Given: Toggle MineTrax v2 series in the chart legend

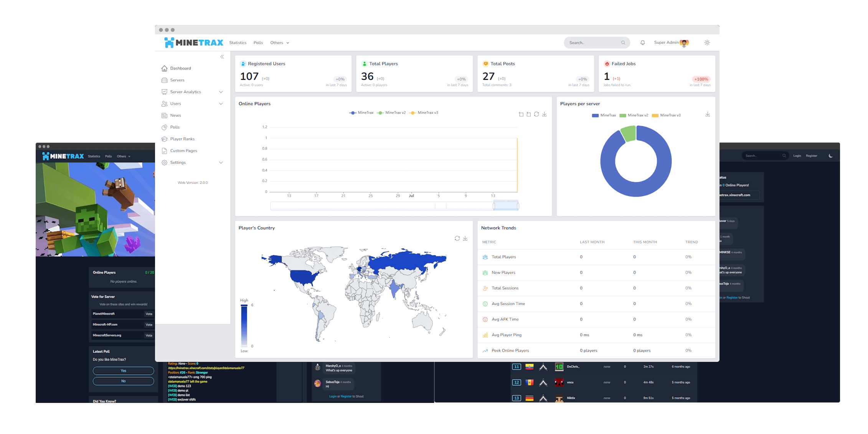Looking at the screenshot, I should click(x=392, y=112).
